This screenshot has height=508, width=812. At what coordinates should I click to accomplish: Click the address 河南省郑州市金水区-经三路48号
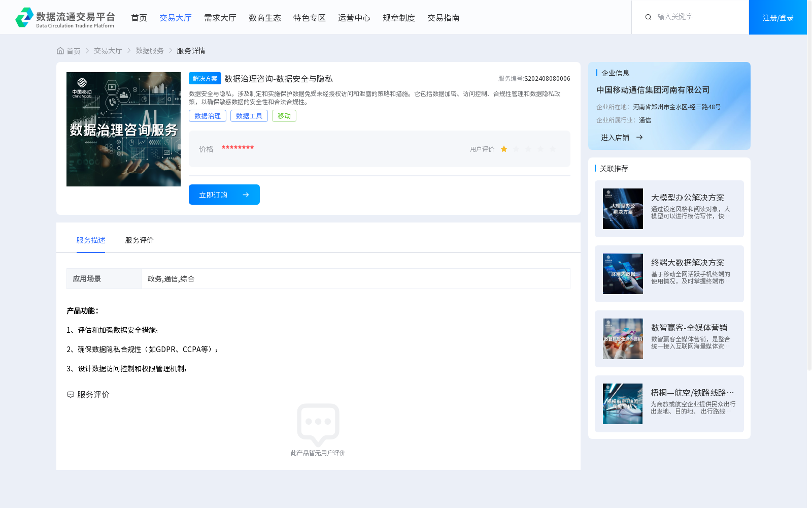coord(677,107)
